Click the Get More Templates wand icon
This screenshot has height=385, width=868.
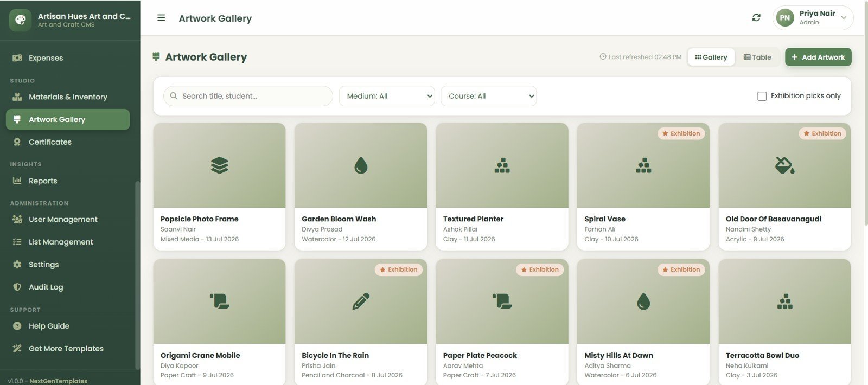tap(17, 349)
